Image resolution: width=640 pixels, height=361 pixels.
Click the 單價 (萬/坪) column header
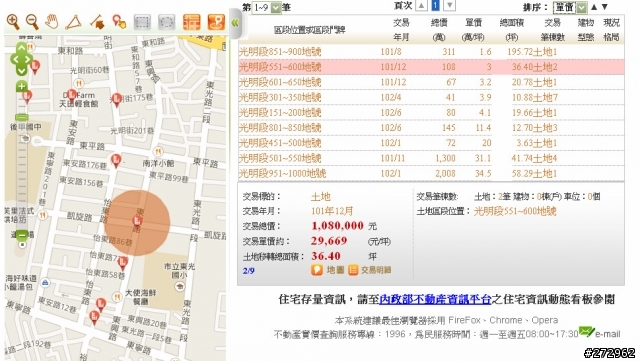473,30
